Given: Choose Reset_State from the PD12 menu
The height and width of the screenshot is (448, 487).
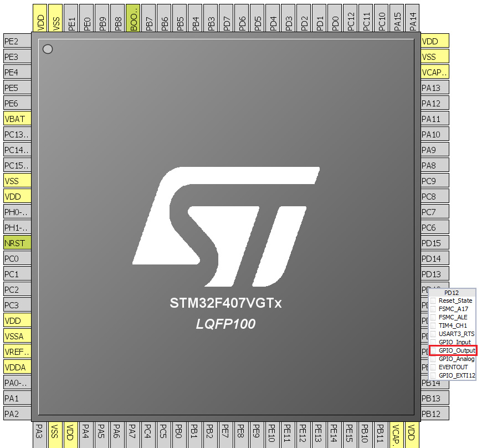Looking at the screenshot, I should point(455,301).
